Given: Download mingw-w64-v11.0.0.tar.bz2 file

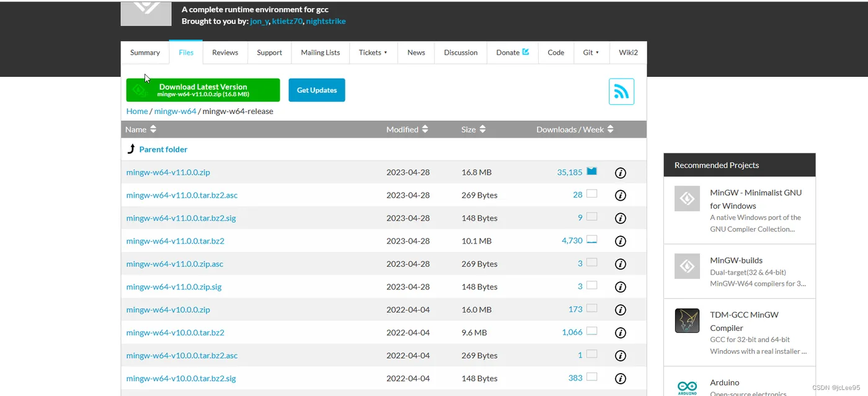Looking at the screenshot, I should (175, 241).
